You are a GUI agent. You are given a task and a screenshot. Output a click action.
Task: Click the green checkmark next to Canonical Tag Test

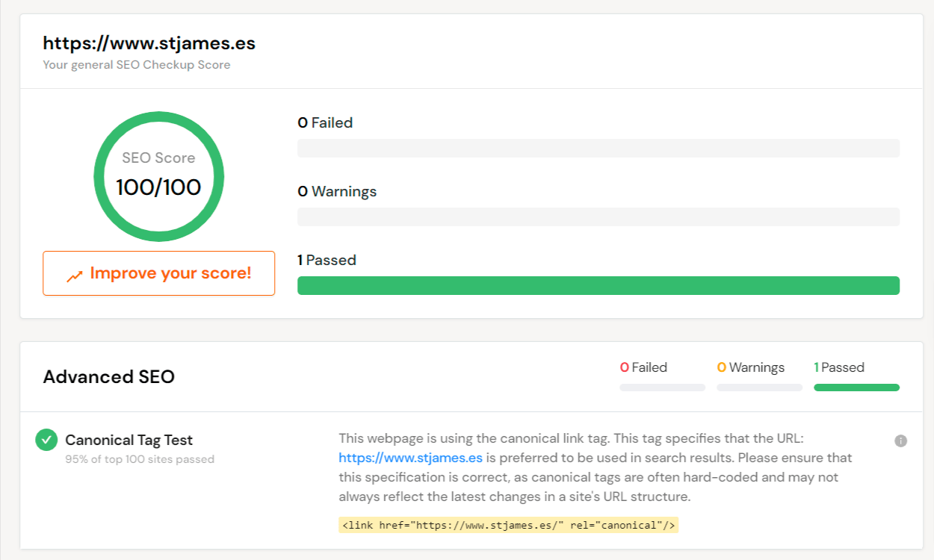(x=46, y=440)
